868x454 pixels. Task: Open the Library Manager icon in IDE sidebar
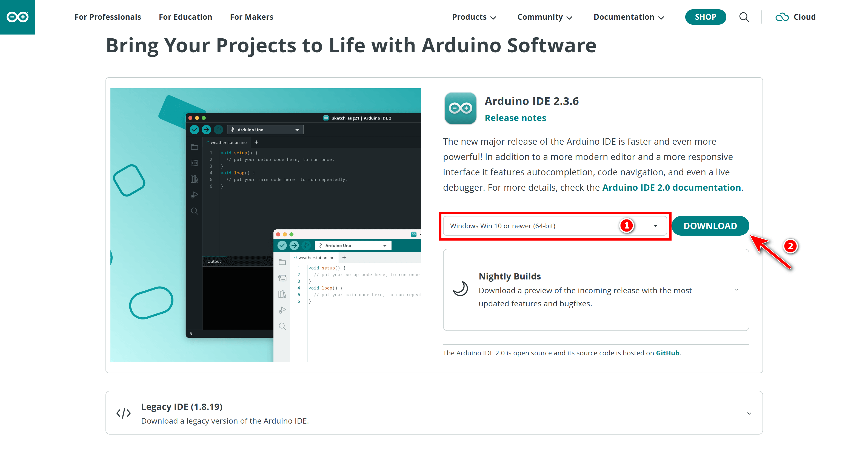194,179
